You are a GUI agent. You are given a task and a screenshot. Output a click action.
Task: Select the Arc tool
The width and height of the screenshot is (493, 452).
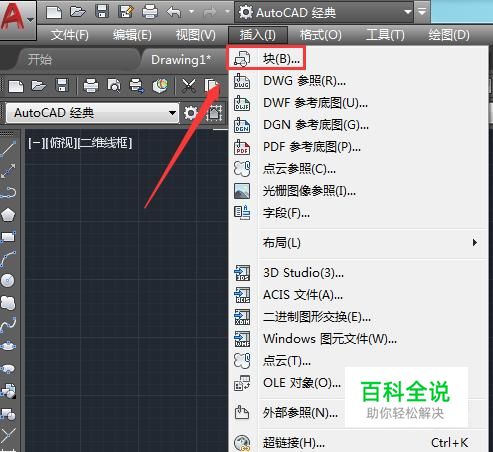click(8, 259)
